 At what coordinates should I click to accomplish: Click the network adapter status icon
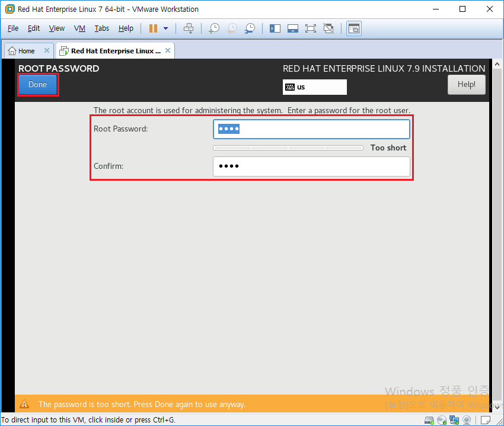tap(454, 420)
